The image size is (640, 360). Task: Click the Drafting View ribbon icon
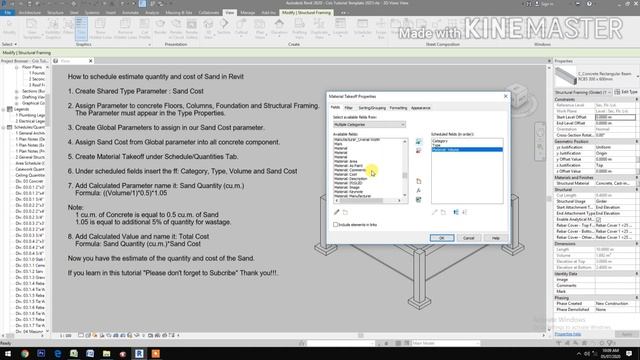click(299, 29)
